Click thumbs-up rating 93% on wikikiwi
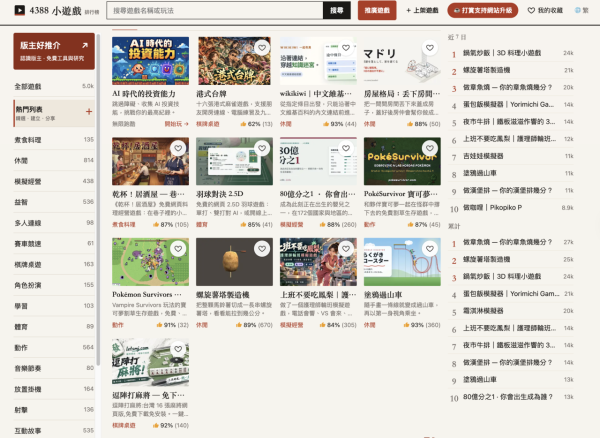This screenshot has height=438, width=600. pos(340,124)
